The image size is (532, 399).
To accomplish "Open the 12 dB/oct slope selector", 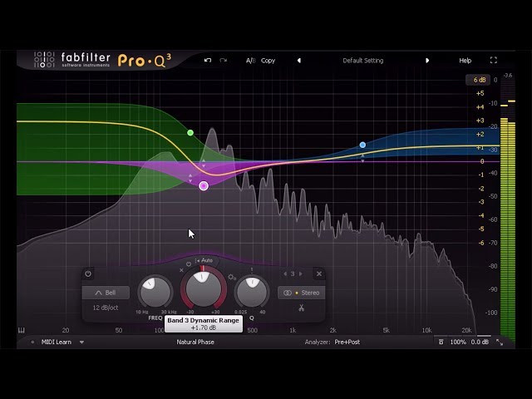I will tap(106, 308).
